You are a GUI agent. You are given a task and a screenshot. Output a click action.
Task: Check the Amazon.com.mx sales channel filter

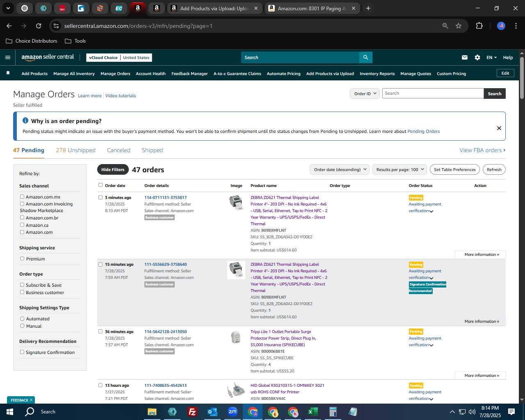coord(22,197)
